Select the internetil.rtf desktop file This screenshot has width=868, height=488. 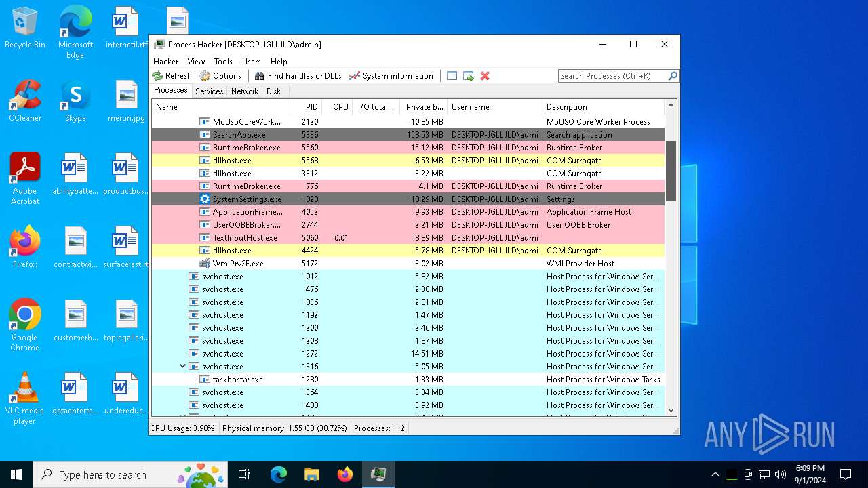click(x=127, y=28)
